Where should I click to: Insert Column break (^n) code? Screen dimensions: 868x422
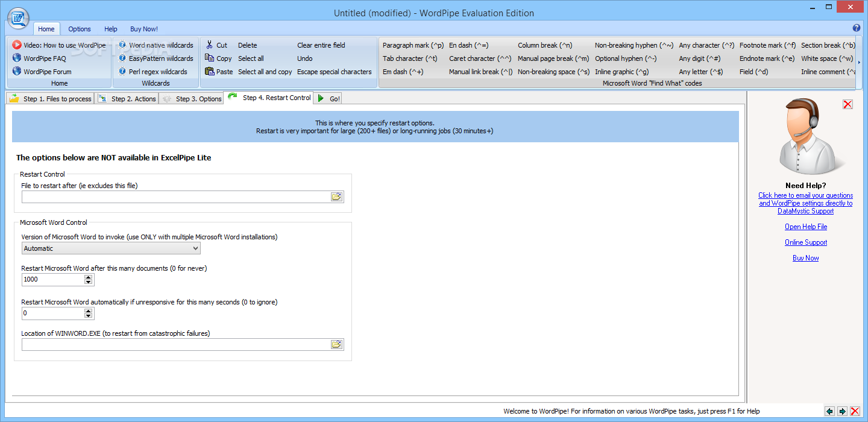pos(545,45)
